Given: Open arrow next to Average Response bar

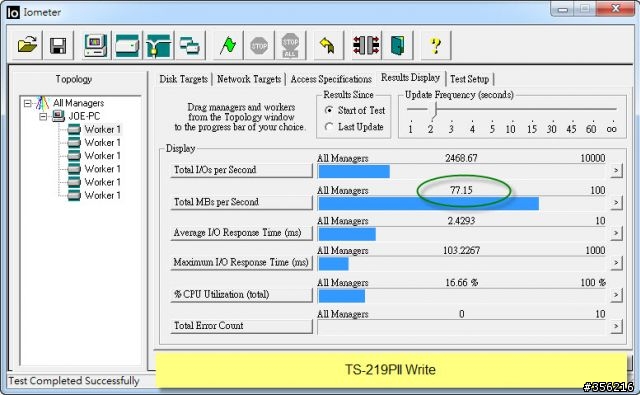Looking at the screenshot, I should tap(616, 233).
